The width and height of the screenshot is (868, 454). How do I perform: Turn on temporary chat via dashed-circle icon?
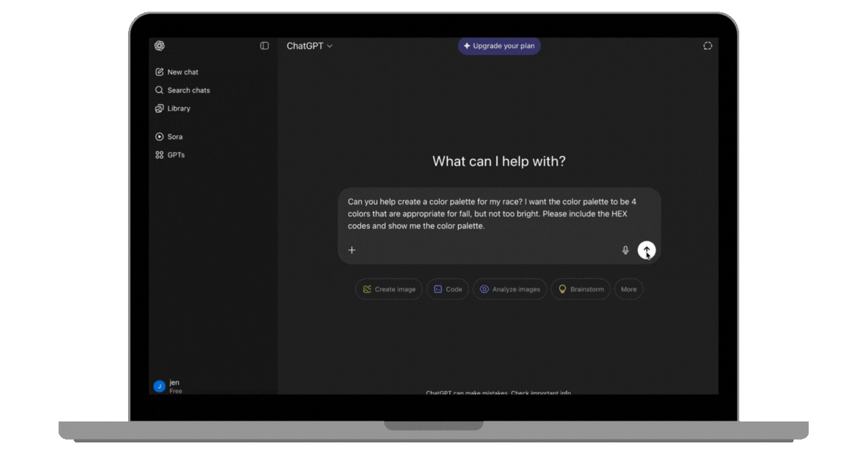coord(707,46)
